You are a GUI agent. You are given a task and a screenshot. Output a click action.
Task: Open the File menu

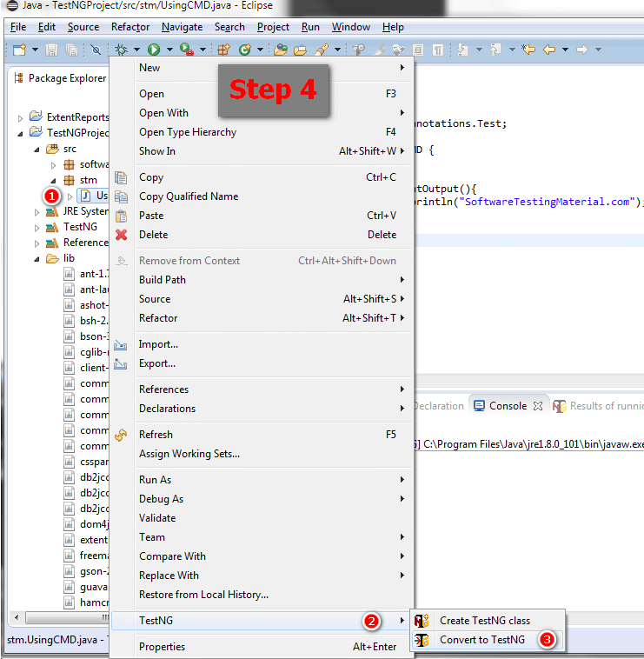[x=18, y=27]
